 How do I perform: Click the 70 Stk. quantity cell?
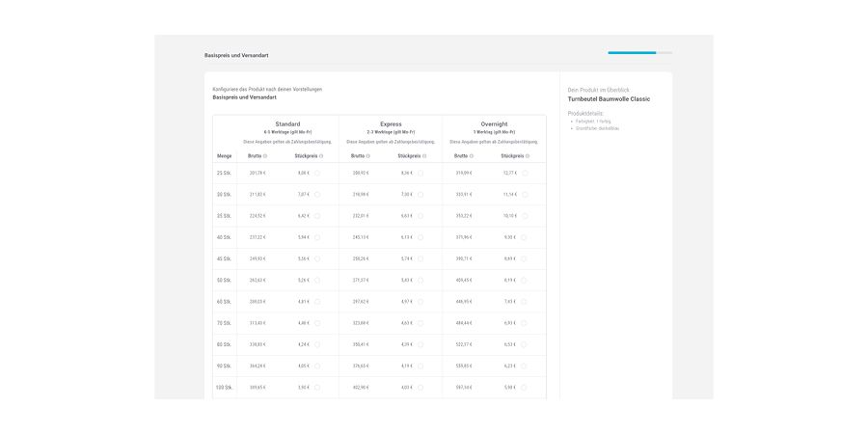click(224, 323)
